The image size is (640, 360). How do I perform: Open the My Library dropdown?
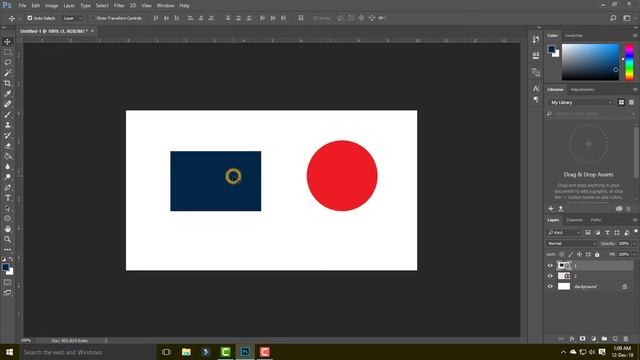point(580,102)
